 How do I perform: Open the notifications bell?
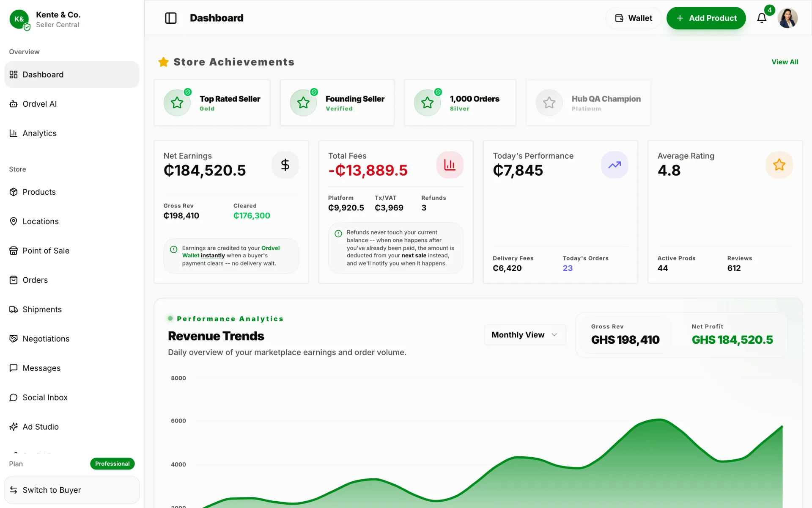pyautogui.click(x=762, y=18)
